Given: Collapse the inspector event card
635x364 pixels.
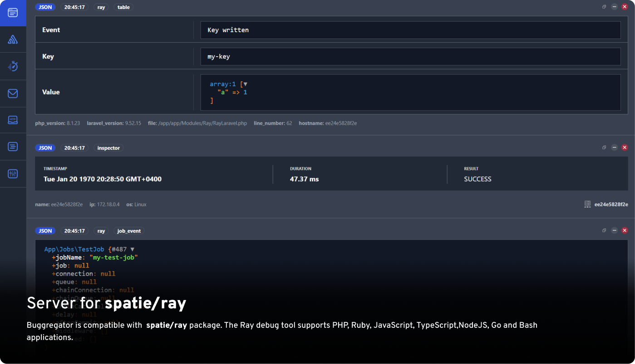Looking at the screenshot, I should (615, 147).
